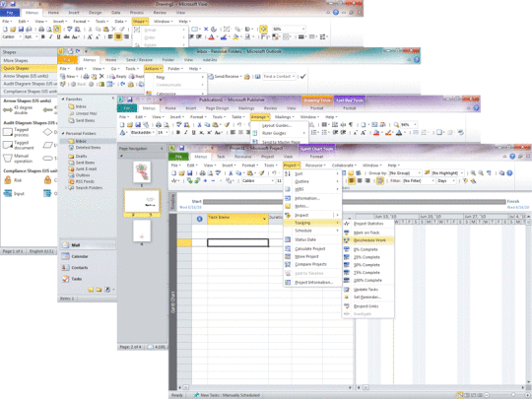Viewport: 532px width, 399px height.
Task: Open Calendar in Outlook navigation pane
Action: point(88,256)
